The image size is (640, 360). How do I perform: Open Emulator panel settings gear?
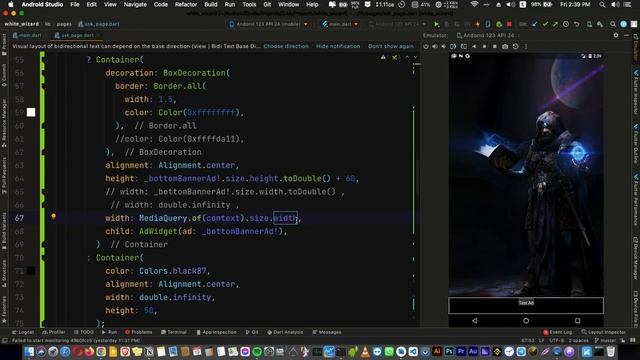(x=616, y=36)
